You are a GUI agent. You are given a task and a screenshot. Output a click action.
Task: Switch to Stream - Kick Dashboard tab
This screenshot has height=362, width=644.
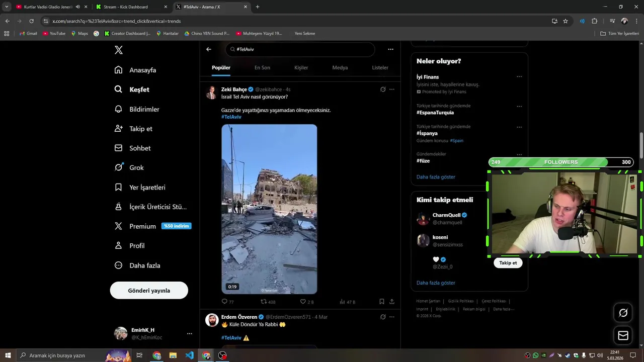coord(131,7)
